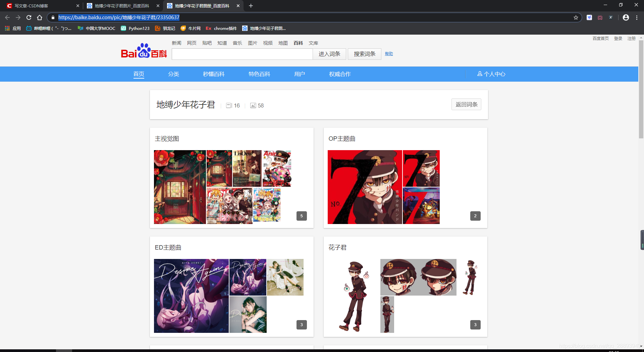The width and height of the screenshot is (644, 352).
Task: Open 权威合作 in the navigation bar
Action: 340,74
